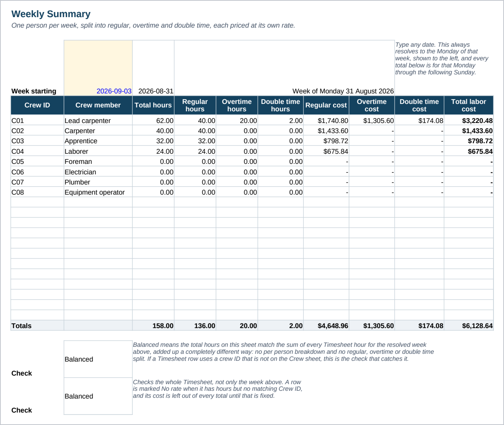
Task: Click the regular hours sum 136.00
Action: (x=195, y=325)
